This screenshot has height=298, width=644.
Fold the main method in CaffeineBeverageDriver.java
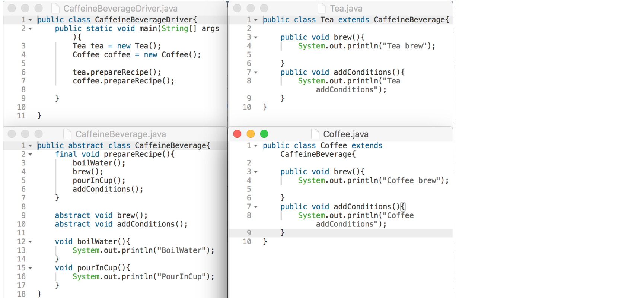(x=30, y=29)
